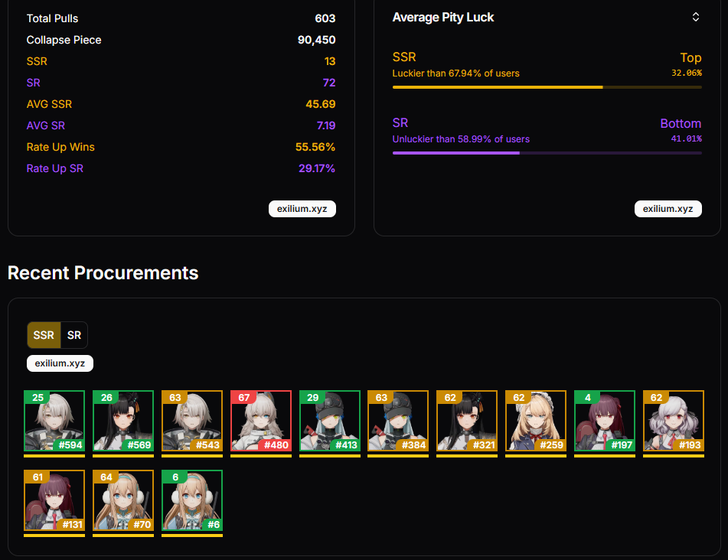Select the character card labeled #384
The width and height of the screenshot is (728, 560).
click(398, 421)
